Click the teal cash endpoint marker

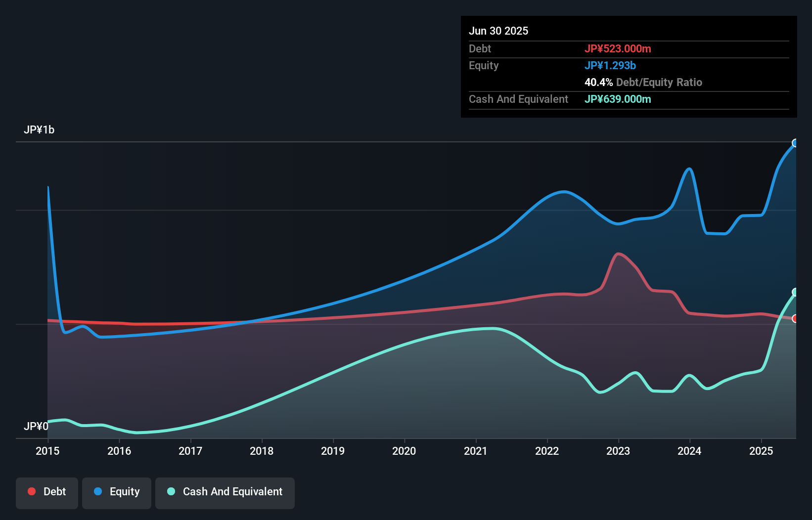coord(796,292)
